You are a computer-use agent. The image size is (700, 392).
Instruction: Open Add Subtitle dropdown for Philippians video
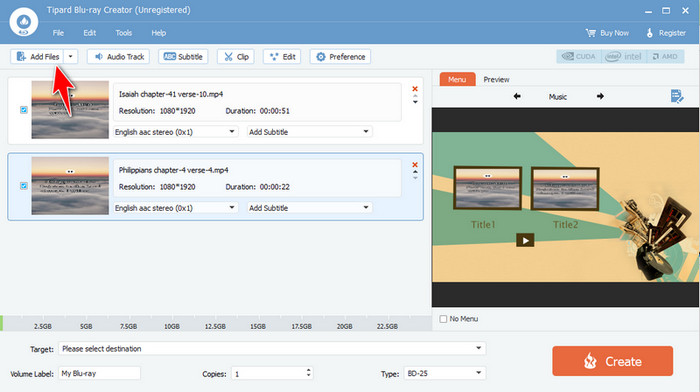310,208
